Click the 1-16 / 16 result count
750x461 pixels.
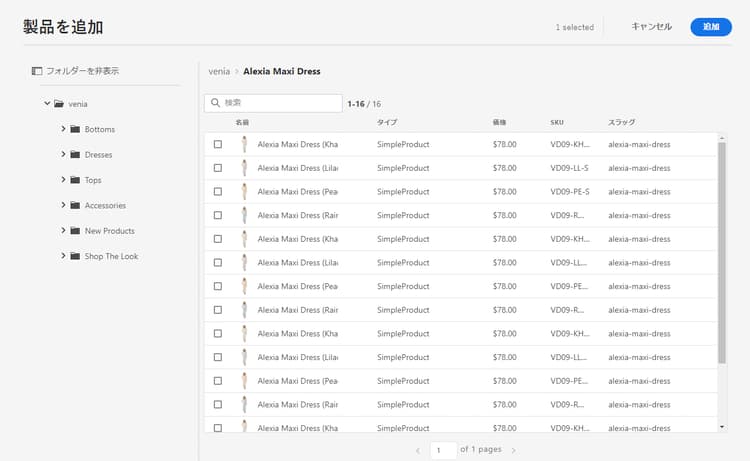tap(364, 104)
